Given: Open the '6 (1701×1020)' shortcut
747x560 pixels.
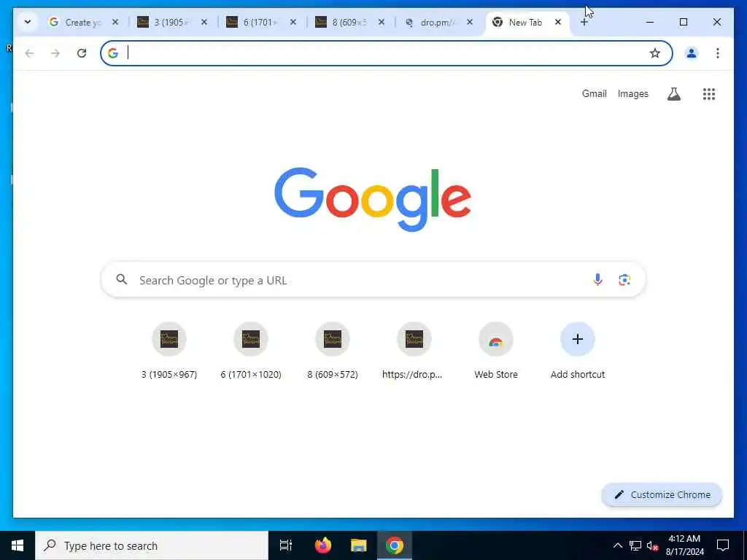Looking at the screenshot, I should [x=251, y=351].
